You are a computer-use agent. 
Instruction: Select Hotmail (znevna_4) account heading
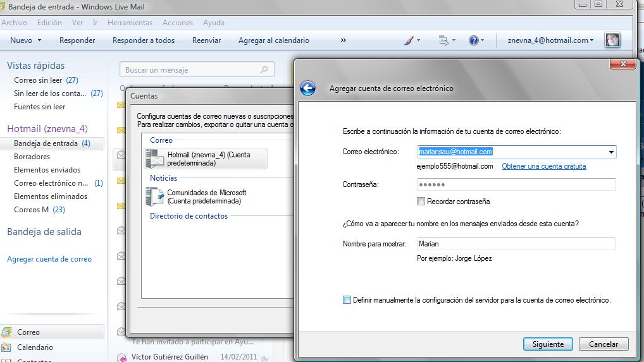47,129
